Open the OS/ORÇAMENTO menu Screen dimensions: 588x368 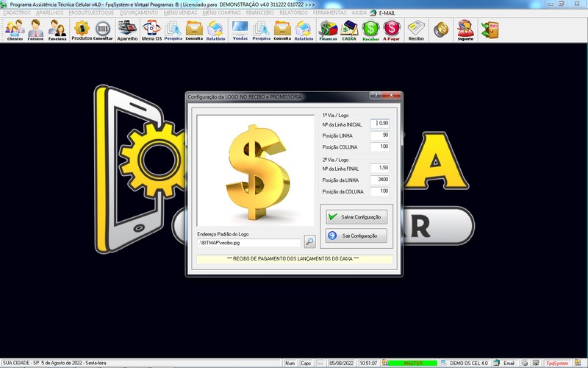coord(139,13)
